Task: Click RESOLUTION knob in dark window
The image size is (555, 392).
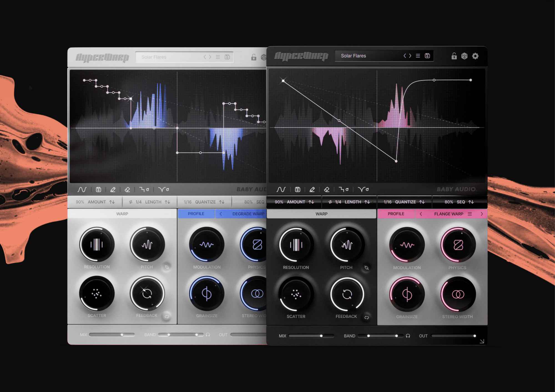Action: [x=296, y=245]
